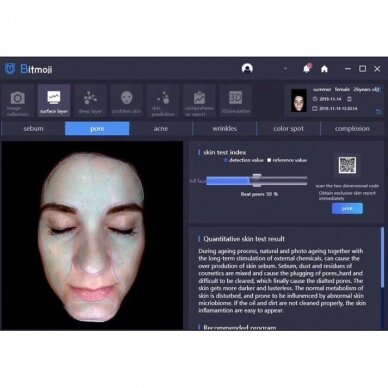Launch the 3D simulation tool
Image resolution: width=388 pixels, height=388 pixels.
pos(236,101)
